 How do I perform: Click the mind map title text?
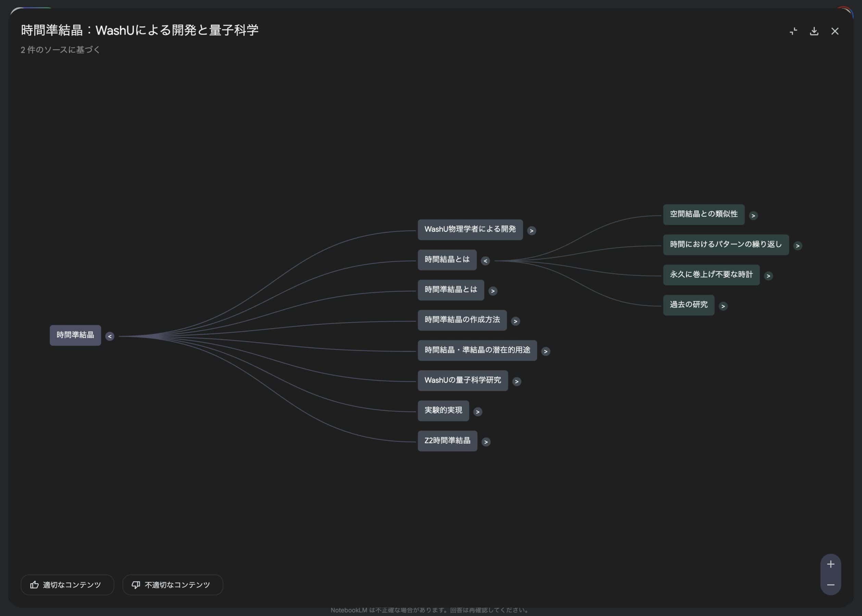tap(140, 30)
